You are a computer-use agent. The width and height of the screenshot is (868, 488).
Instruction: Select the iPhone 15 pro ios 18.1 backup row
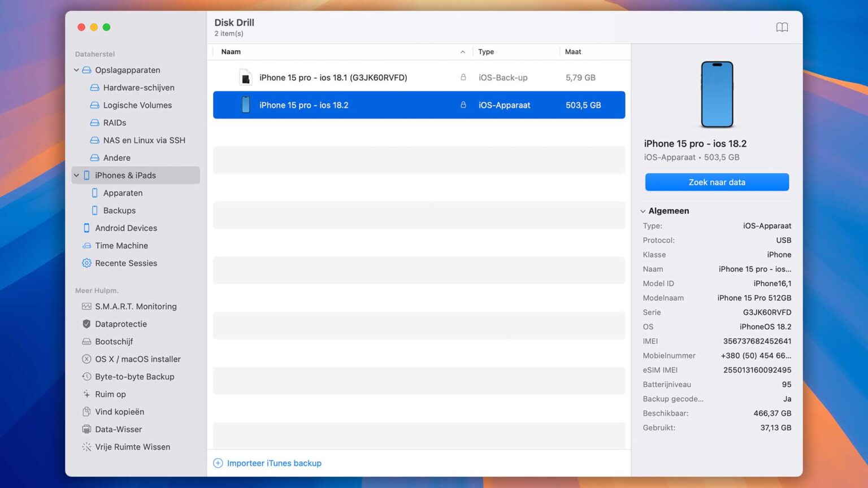click(333, 78)
